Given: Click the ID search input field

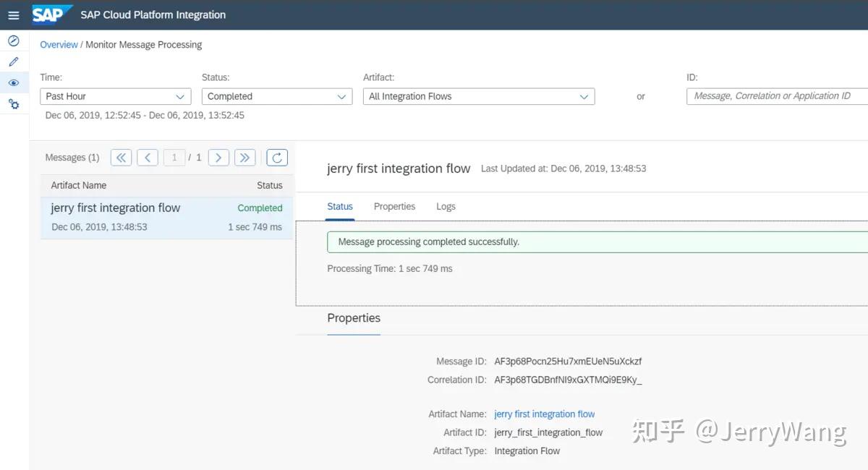Looking at the screenshot, I should (775, 95).
